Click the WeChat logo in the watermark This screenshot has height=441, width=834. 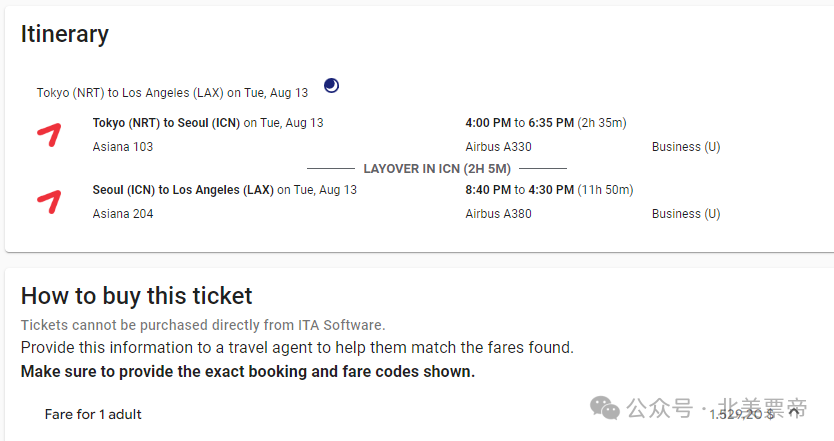[605, 408]
